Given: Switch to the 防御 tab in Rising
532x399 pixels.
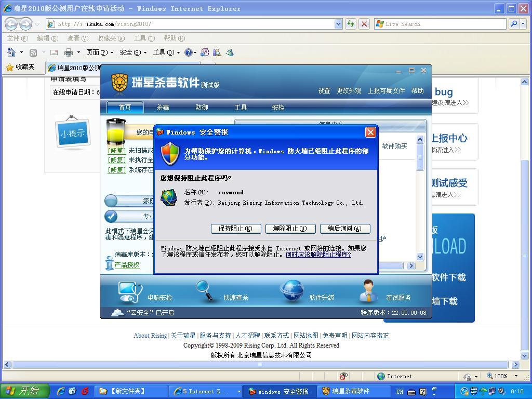Looking at the screenshot, I should (202, 107).
